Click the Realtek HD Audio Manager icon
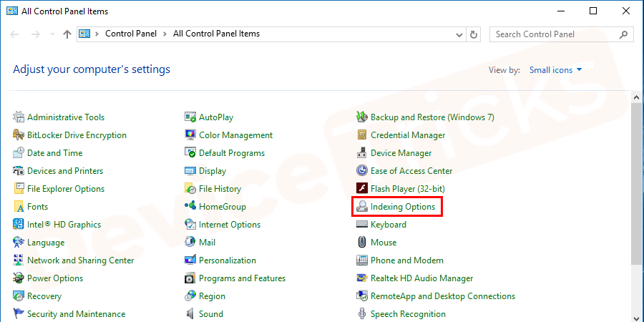 point(362,278)
